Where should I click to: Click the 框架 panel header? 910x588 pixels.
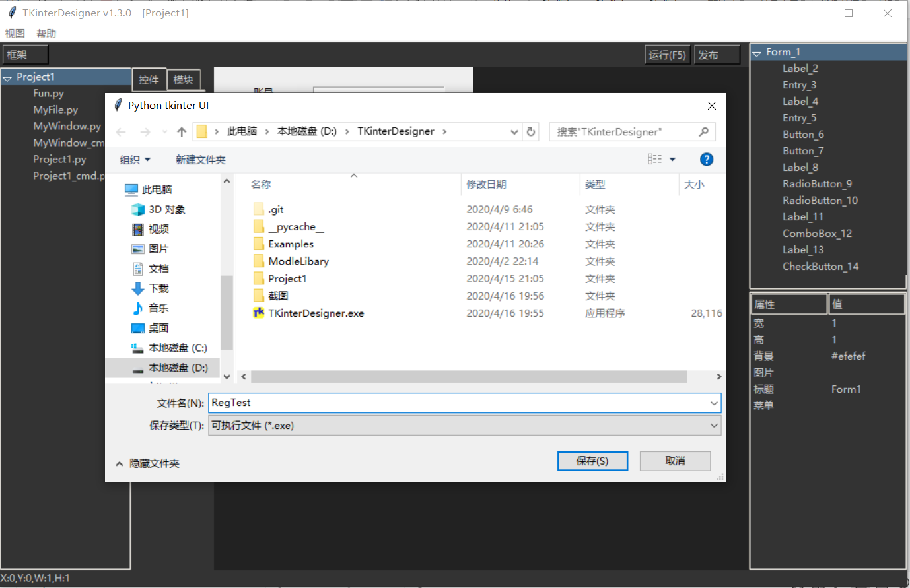pos(26,55)
